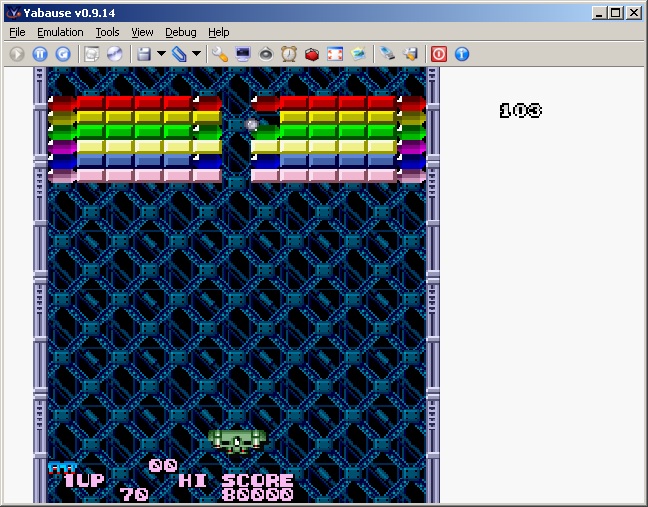Screen dimensions: 648x507
Task: Click the silver ball near the bricks
Action: click(251, 124)
